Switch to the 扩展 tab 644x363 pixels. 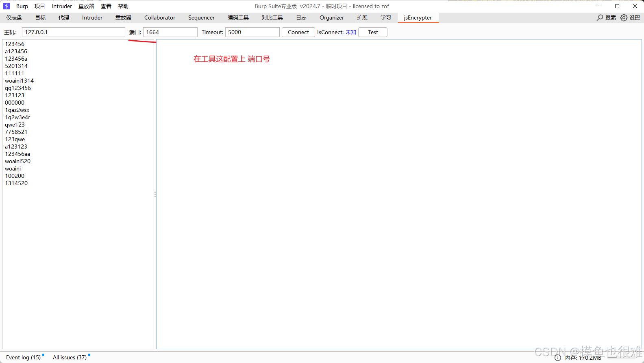click(362, 17)
